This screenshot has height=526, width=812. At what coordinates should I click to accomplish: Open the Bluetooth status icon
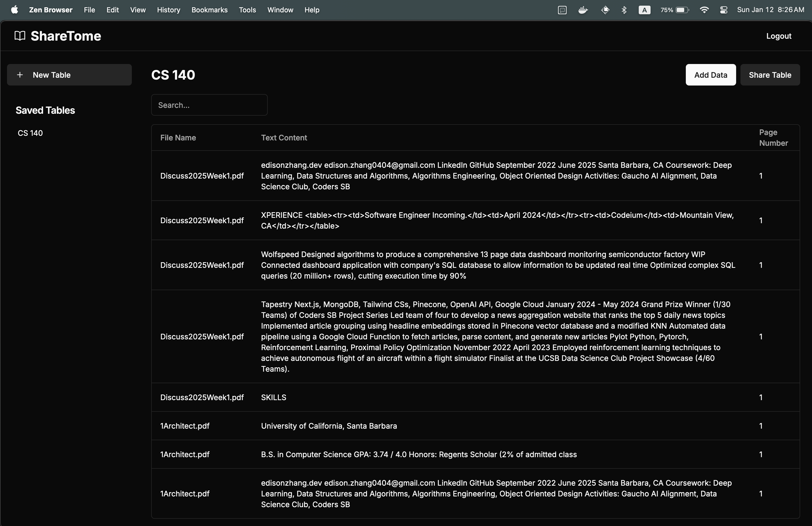pyautogui.click(x=624, y=10)
